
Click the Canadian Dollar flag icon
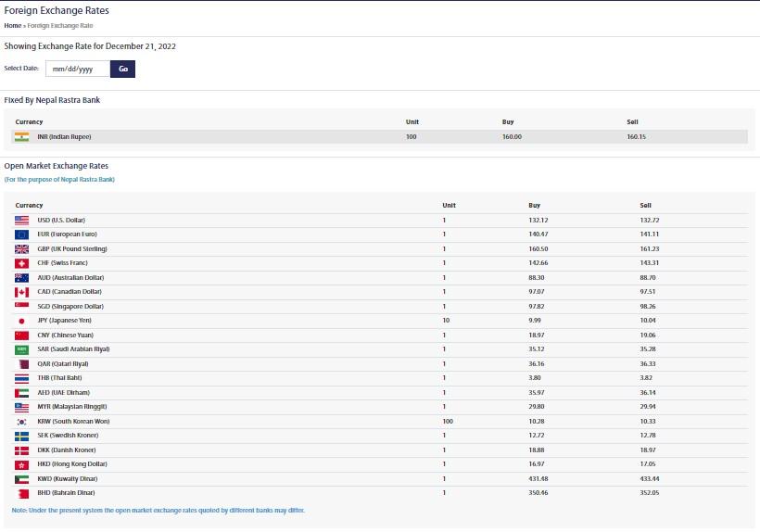click(22, 292)
